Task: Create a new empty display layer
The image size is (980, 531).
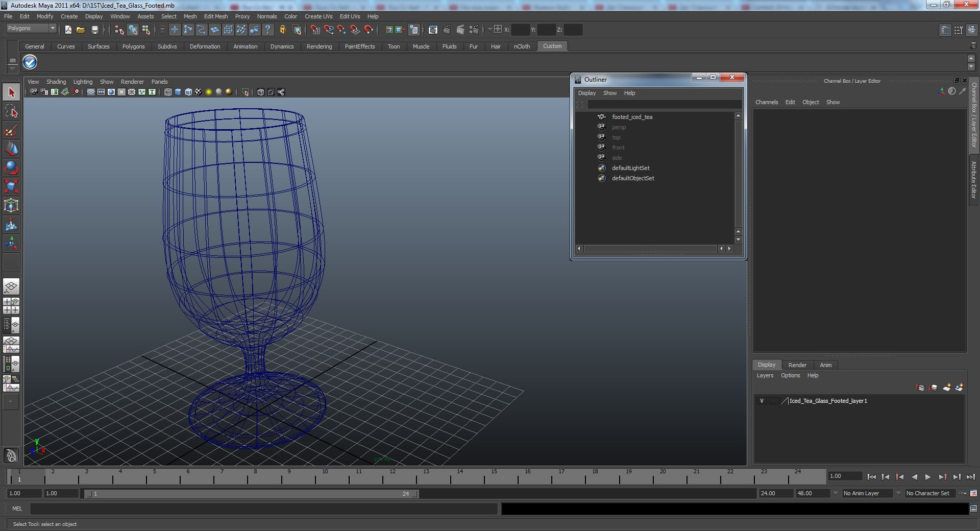Action: pyautogui.click(x=946, y=388)
